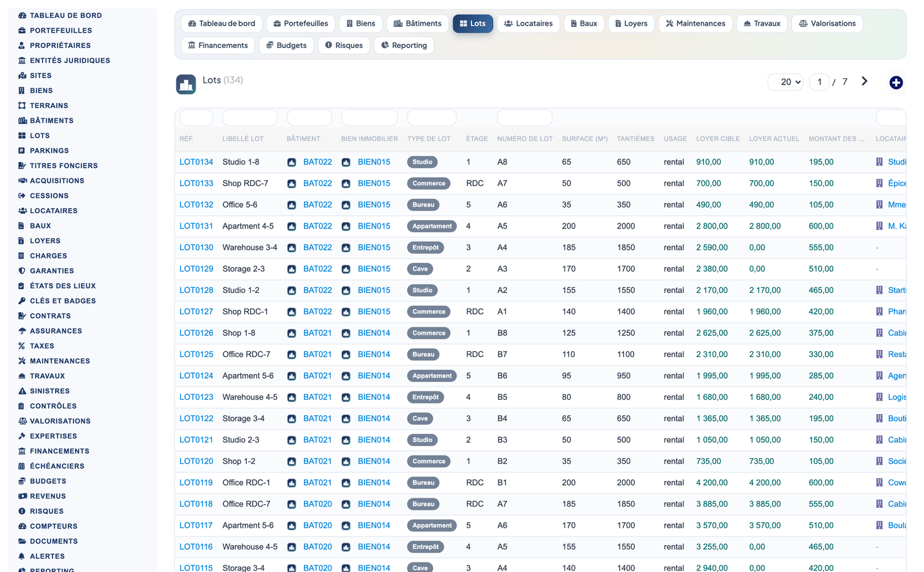The height and width of the screenshot is (572, 924).
Task: Open the Financements tab
Action: point(218,45)
